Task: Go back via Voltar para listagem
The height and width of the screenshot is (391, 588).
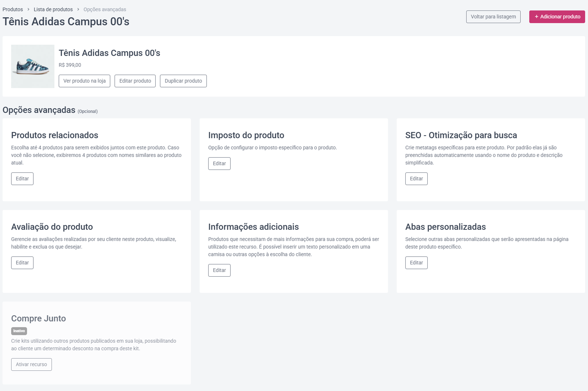Action: tap(493, 17)
